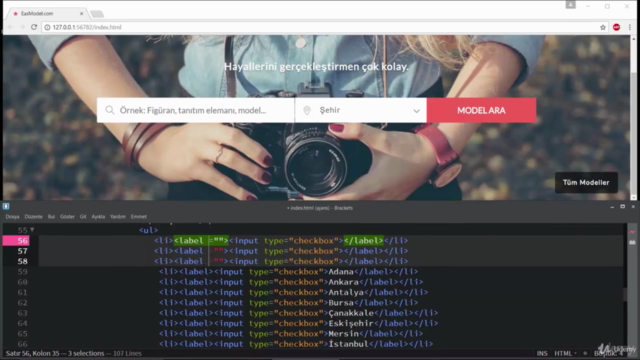The width and height of the screenshot is (640, 360).
Task: Click the highlighted opening label tag on line 56
Action: (201, 241)
